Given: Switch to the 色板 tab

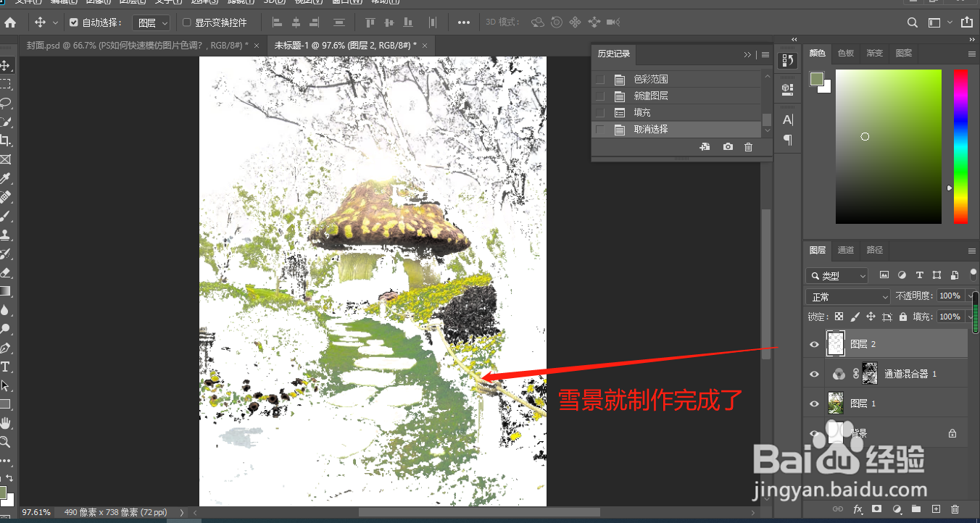Looking at the screenshot, I should (x=846, y=53).
